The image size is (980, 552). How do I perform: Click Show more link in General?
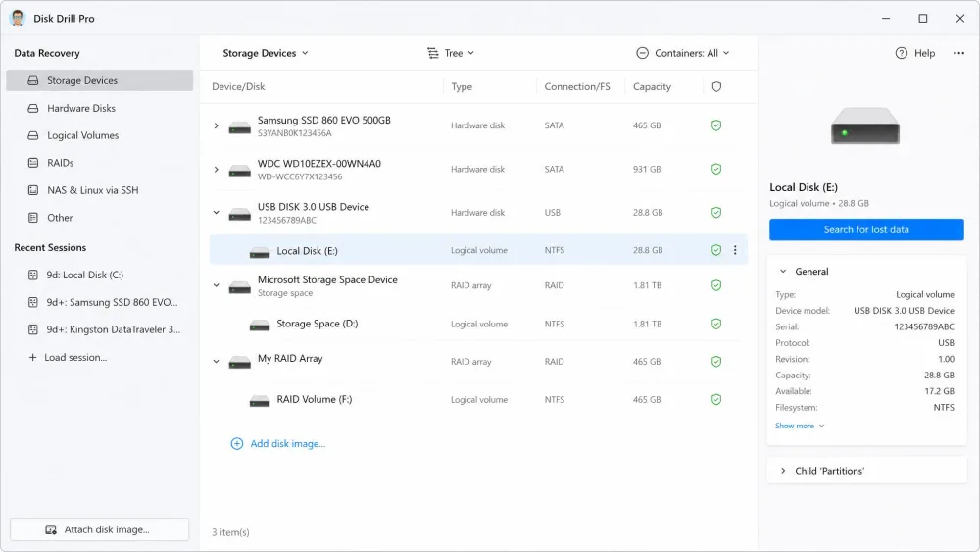click(x=800, y=426)
